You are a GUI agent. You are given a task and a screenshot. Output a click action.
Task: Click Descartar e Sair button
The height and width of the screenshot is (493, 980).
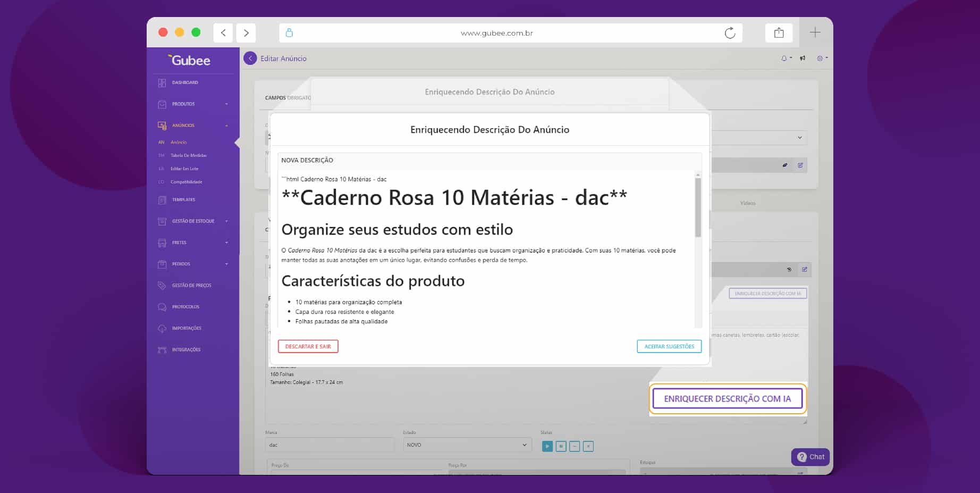308,347
